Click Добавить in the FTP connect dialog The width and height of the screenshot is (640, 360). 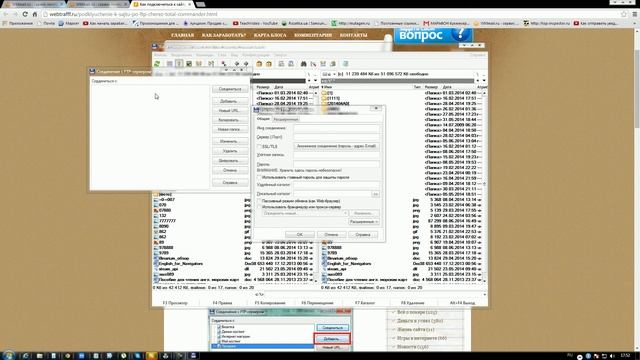pos(230,101)
